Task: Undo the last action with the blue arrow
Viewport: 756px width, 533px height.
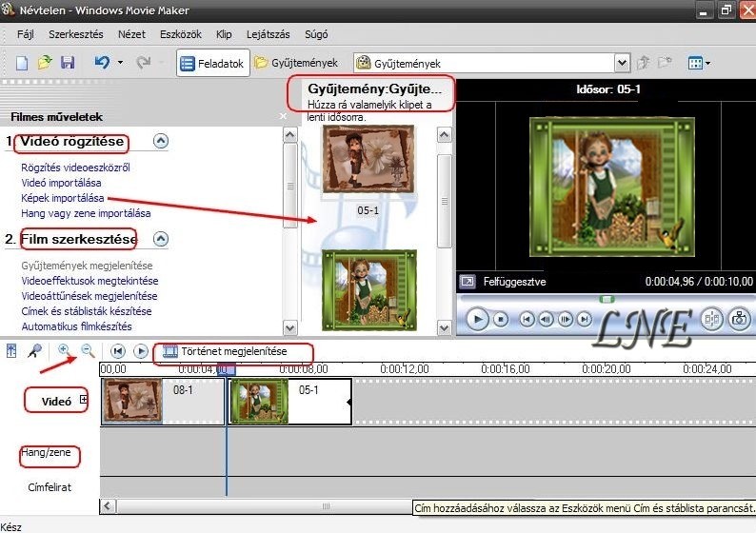Action: (102, 63)
